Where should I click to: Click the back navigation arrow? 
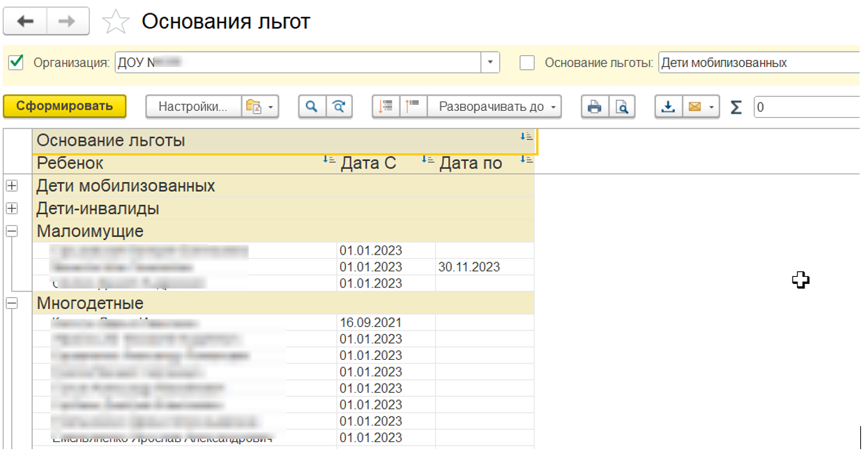[x=25, y=22]
